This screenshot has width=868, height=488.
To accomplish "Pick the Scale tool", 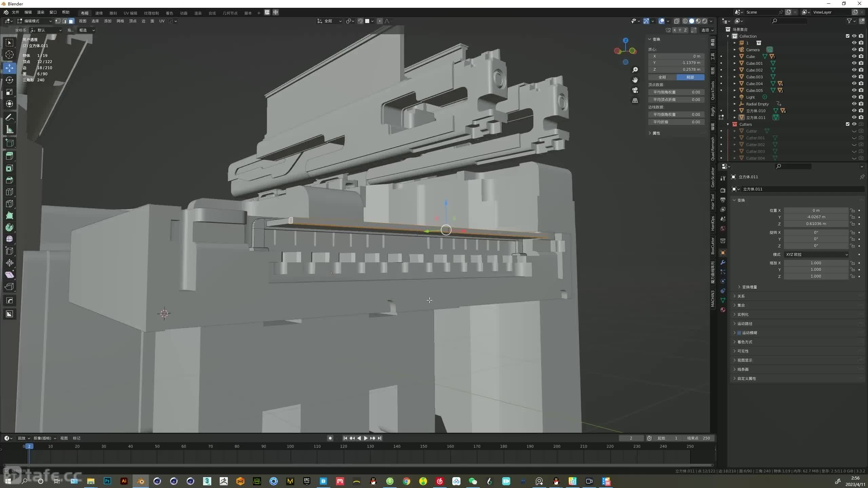I will pos(9,92).
